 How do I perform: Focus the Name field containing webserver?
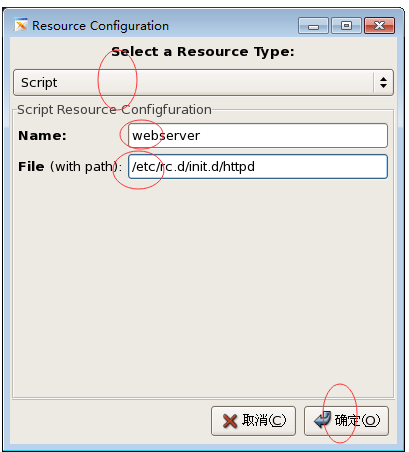pyautogui.click(x=258, y=135)
